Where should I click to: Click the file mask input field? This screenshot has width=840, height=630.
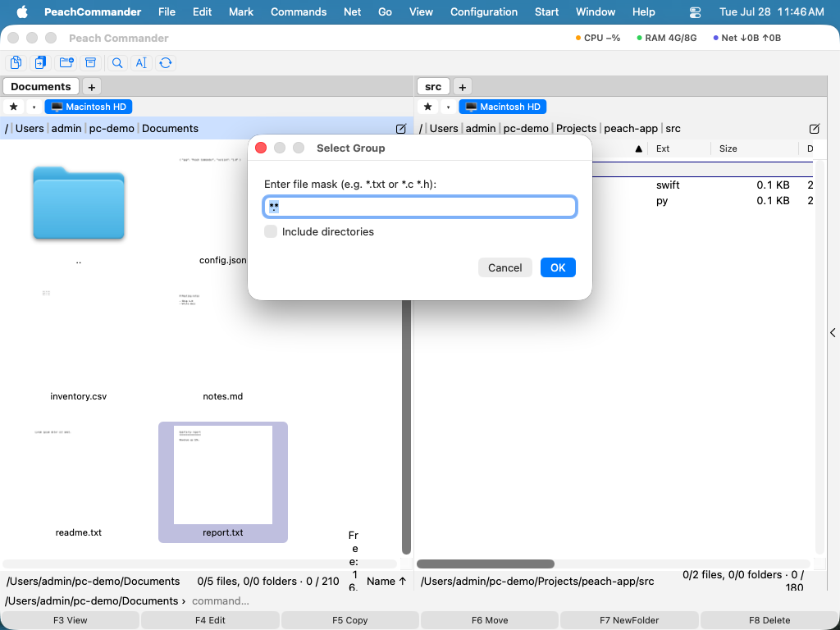(x=419, y=207)
